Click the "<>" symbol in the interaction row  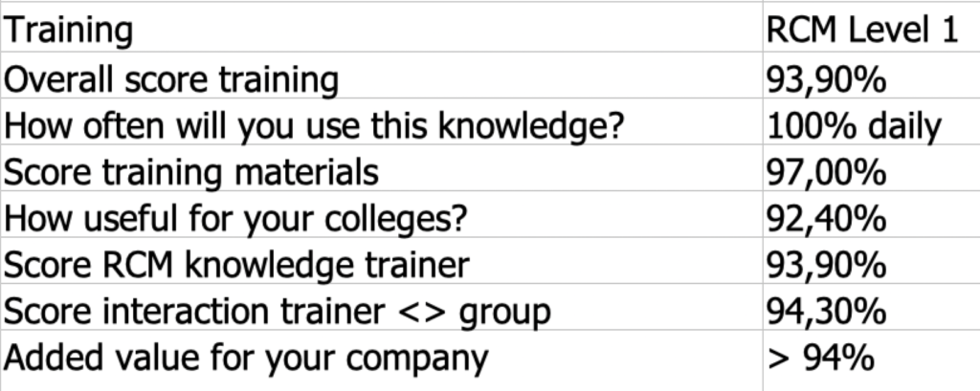point(433,312)
